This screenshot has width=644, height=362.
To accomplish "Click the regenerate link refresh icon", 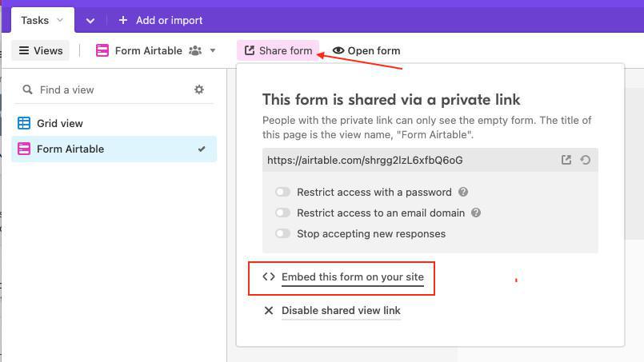I will pos(586,160).
